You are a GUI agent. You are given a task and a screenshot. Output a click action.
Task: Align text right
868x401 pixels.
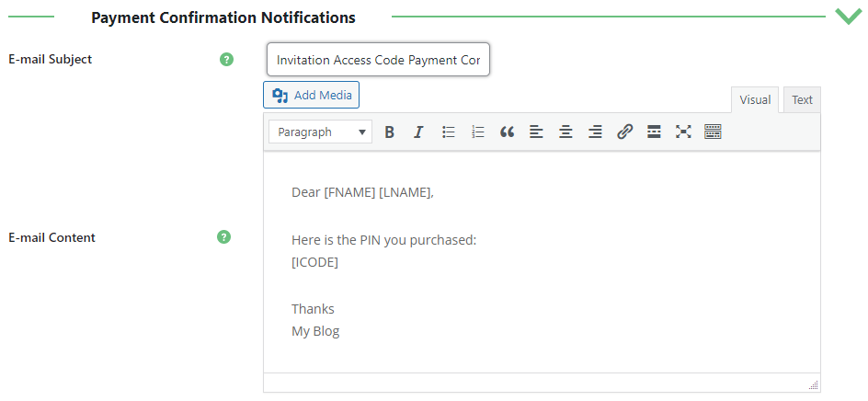(x=595, y=132)
